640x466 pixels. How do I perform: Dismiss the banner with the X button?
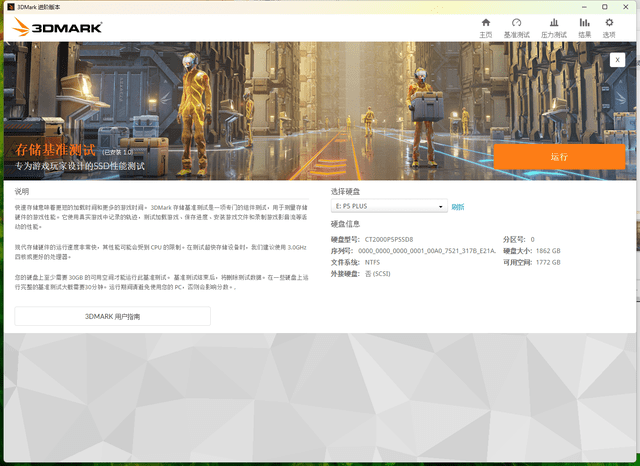pyautogui.click(x=617, y=60)
